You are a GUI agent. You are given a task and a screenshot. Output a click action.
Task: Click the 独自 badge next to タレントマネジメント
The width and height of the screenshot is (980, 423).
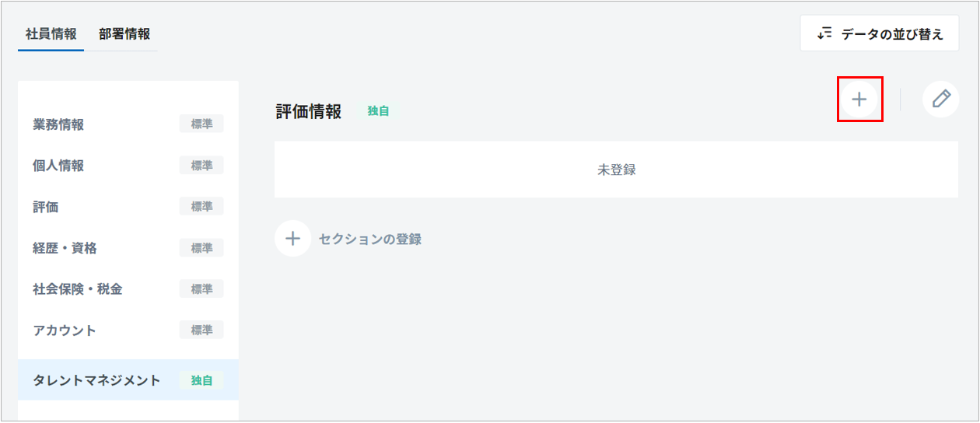coord(201,380)
